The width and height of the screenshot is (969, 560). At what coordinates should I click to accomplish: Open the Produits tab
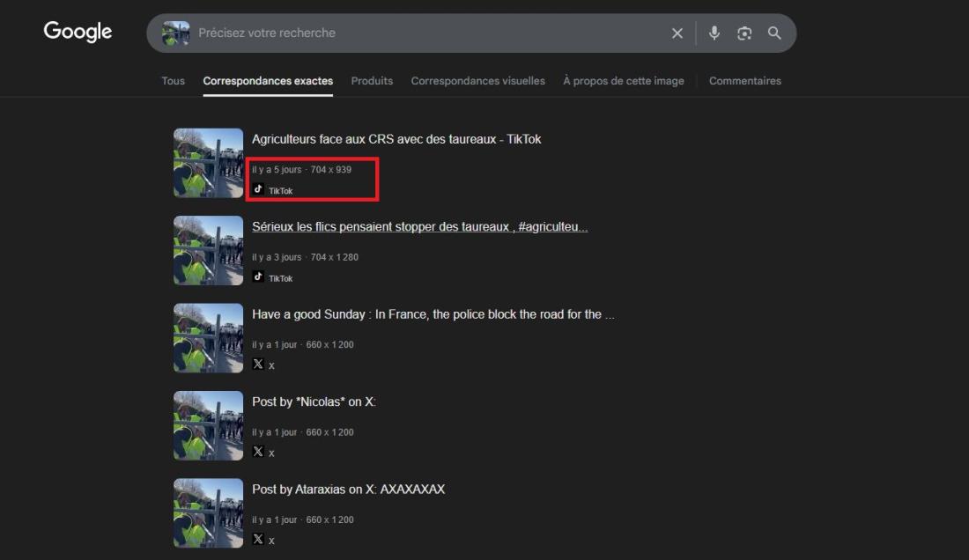point(372,81)
